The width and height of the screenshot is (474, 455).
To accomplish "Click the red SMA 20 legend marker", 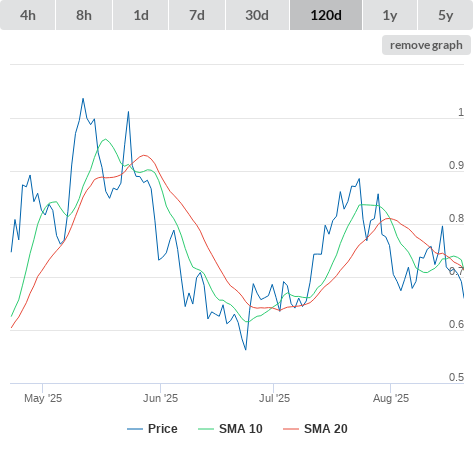I will (291, 429).
